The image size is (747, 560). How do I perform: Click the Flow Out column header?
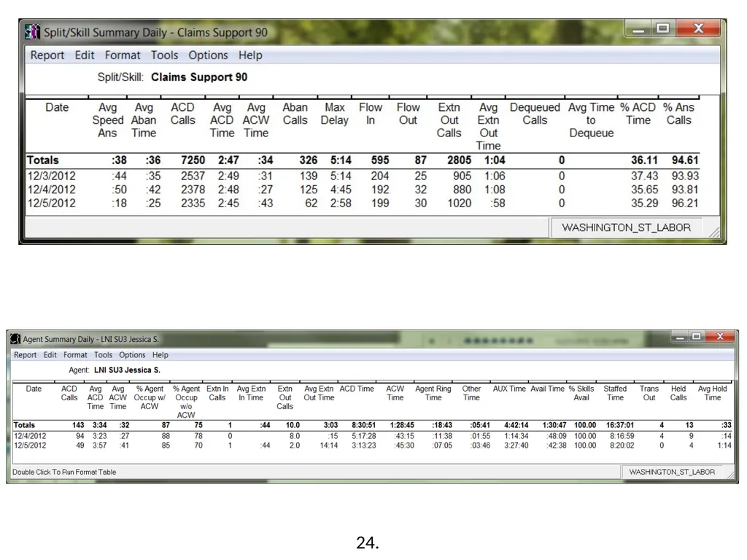pos(409,114)
